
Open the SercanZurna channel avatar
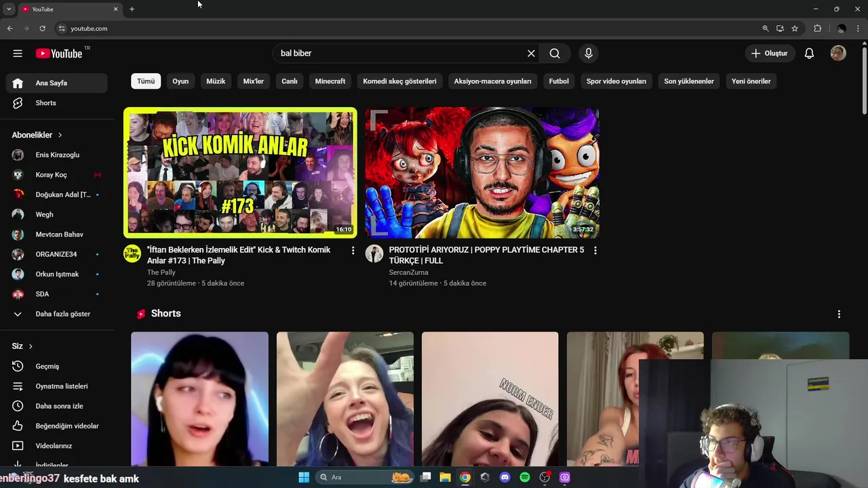coord(374,253)
